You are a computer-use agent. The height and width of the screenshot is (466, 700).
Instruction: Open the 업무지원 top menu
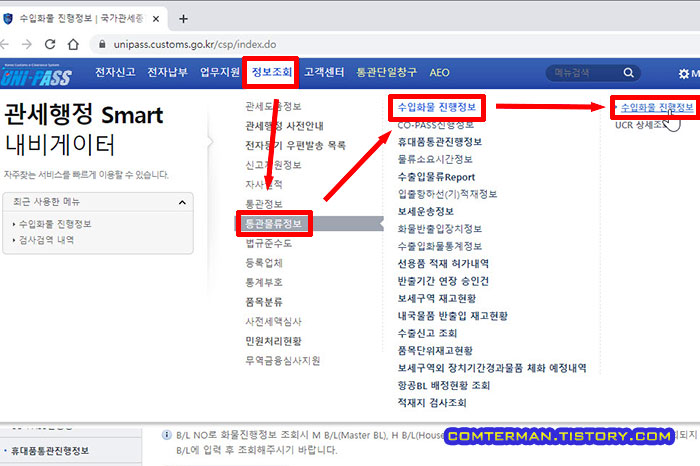click(220, 72)
